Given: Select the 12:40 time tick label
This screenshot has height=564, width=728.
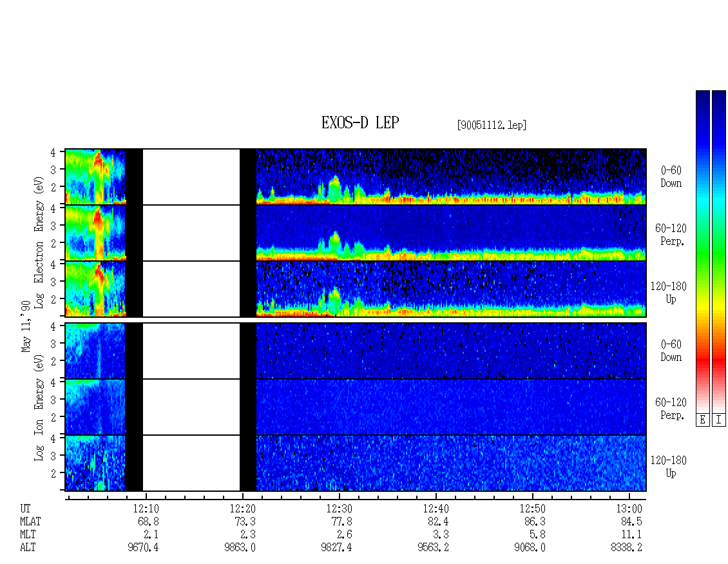Looking at the screenshot, I should 436,509.
